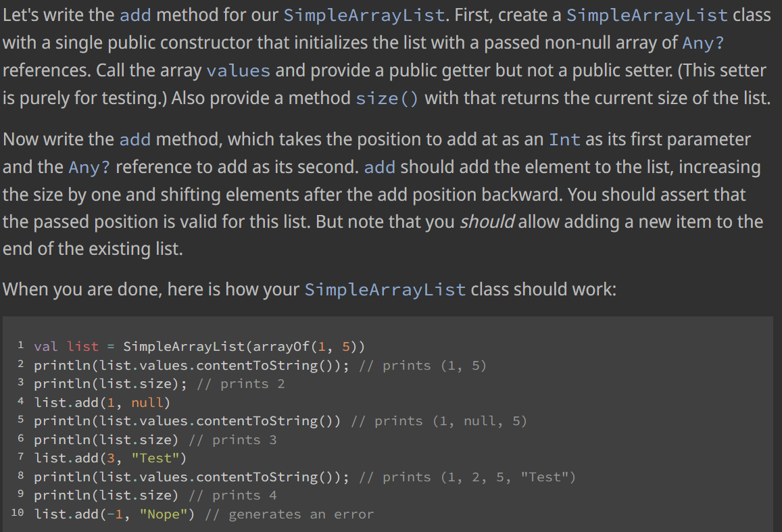The width and height of the screenshot is (782, 532).
Task: Click the string literal "Test" on line 7
Action: click(157, 458)
